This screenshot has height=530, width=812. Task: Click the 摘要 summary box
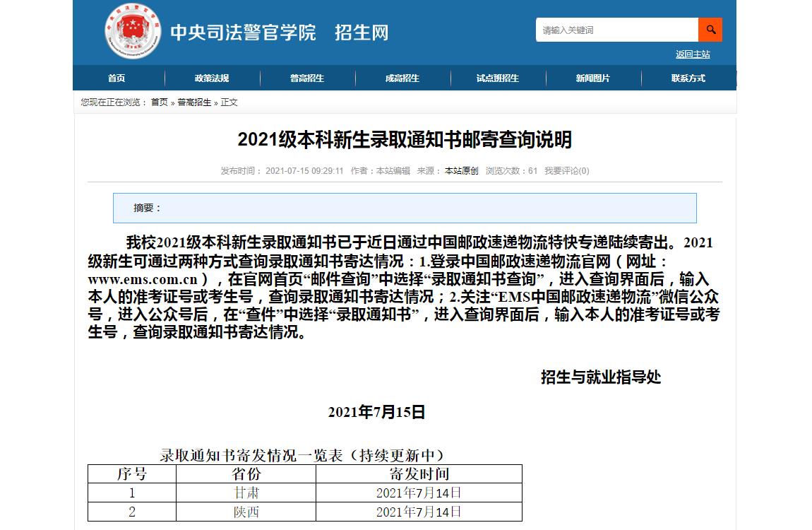pos(405,208)
